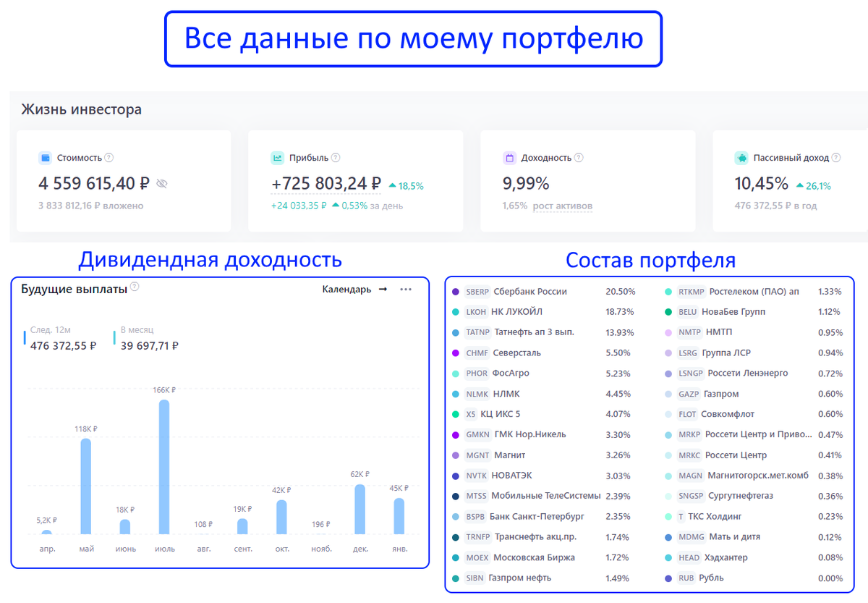This screenshot has width=868, height=603.
Task: Click the TRNFP ticker badge
Action: coord(478,537)
